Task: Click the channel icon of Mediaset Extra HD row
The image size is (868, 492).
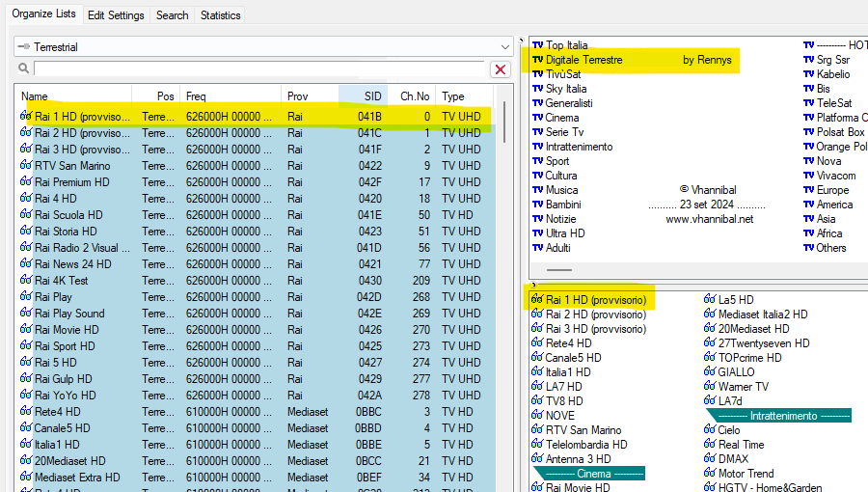Action: tap(26, 478)
